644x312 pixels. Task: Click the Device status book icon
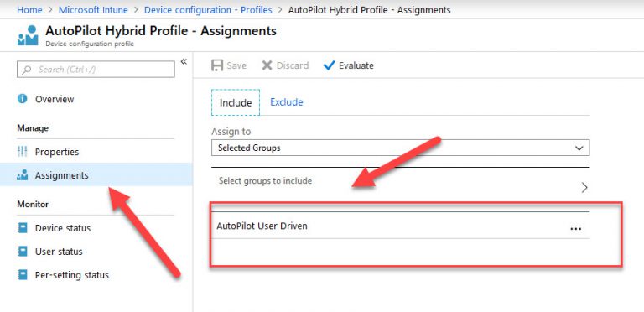pos(22,228)
